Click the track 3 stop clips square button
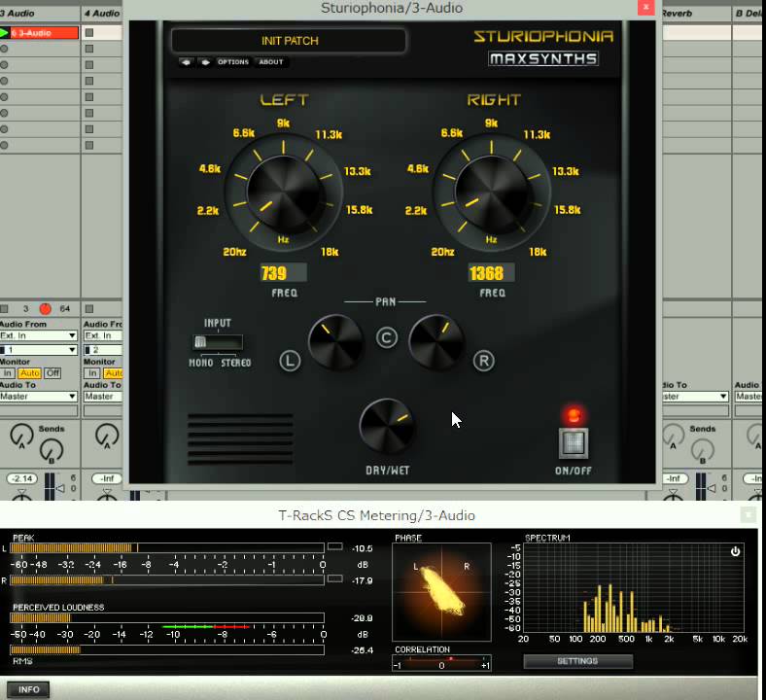 coord(5,309)
